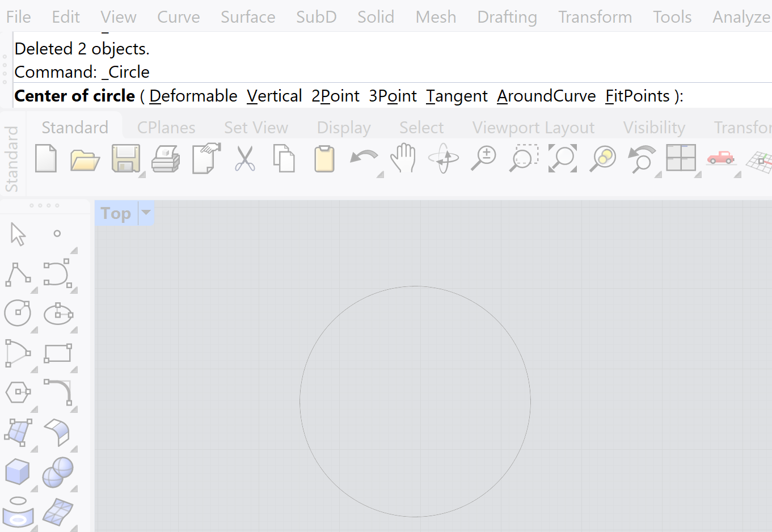Open the Transform menu
Image resolution: width=772 pixels, height=532 pixels.
(x=594, y=17)
